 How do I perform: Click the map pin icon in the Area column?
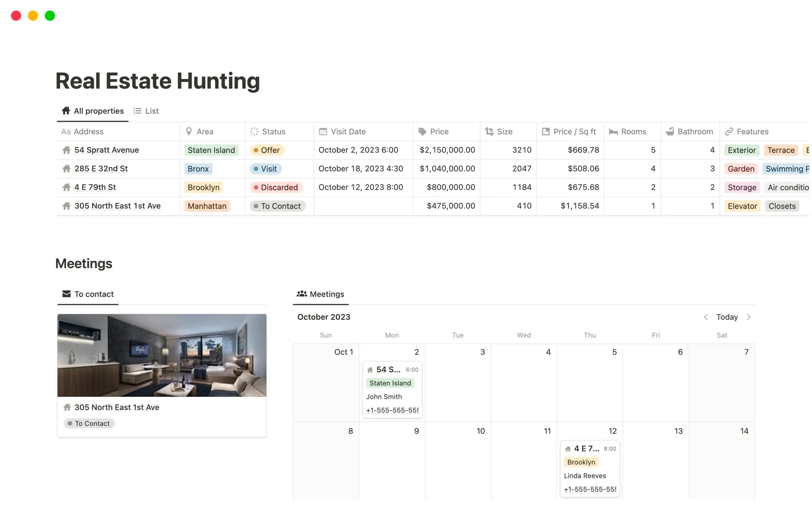(189, 132)
